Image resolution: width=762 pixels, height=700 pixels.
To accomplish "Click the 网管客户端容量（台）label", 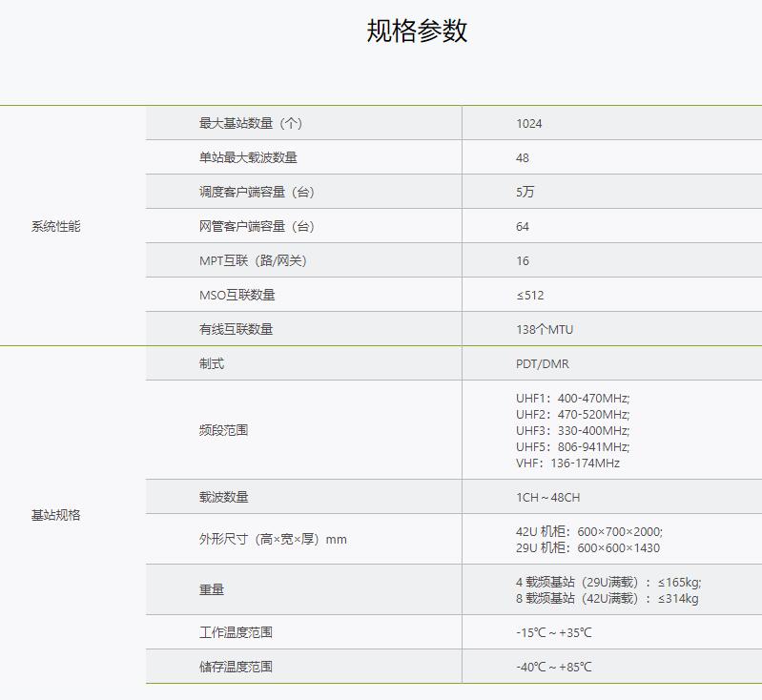I will click(257, 226).
